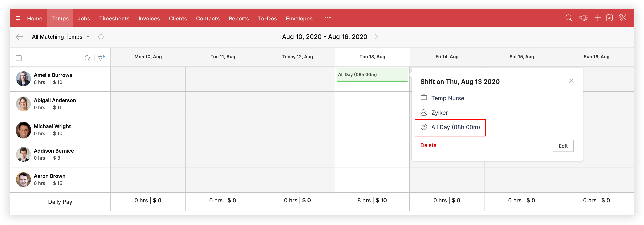Screen dimensions: 644x225
Task: Open the setup tools icon
Action: [623, 18]
